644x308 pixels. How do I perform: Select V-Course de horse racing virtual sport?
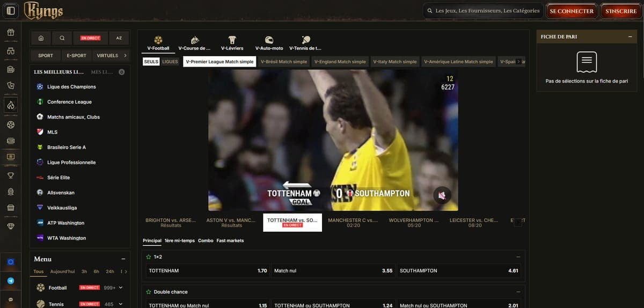click(x=194, y=43)
